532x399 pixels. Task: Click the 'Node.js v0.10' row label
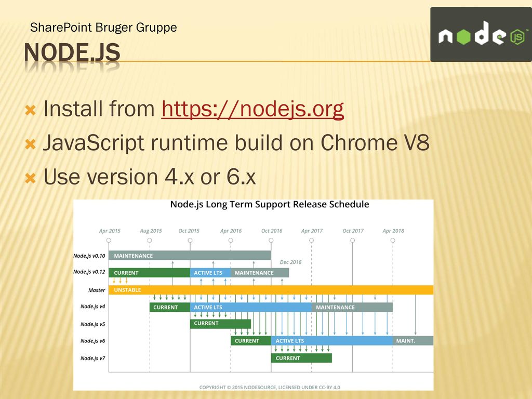89,256
